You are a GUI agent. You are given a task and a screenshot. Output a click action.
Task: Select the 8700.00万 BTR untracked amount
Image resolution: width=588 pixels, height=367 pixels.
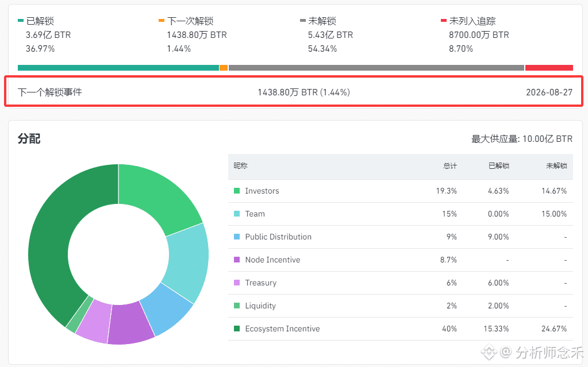tap(479, 35)
